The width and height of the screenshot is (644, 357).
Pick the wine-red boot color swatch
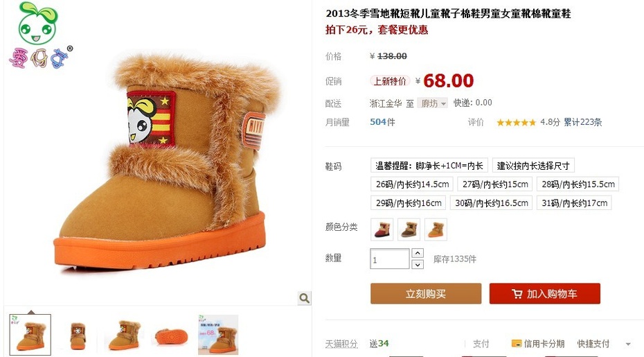tap(382, 229)
